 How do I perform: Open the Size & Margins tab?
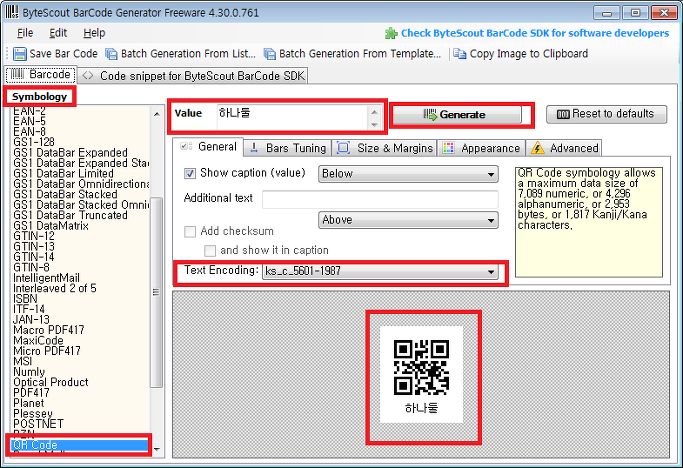[385, 148]
